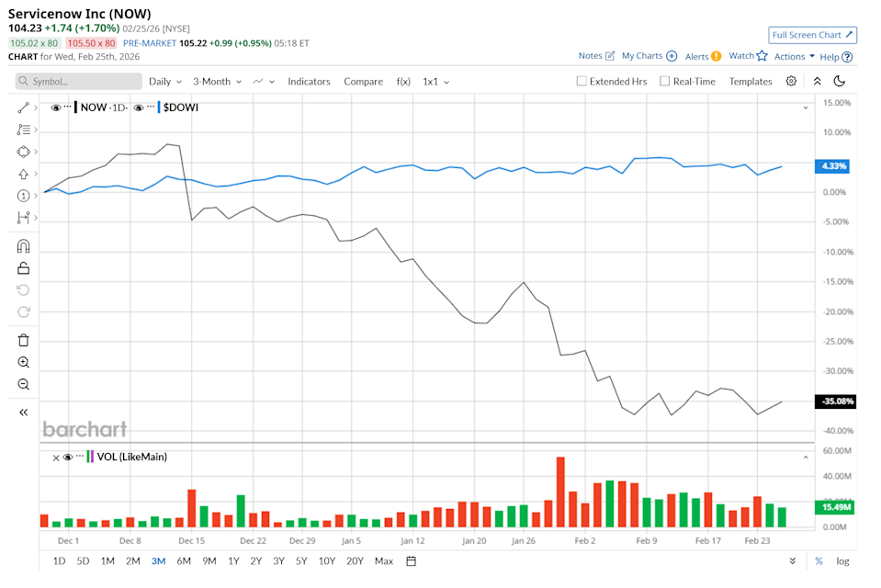Collapse the volume pane chevron

tap(806, 458)
